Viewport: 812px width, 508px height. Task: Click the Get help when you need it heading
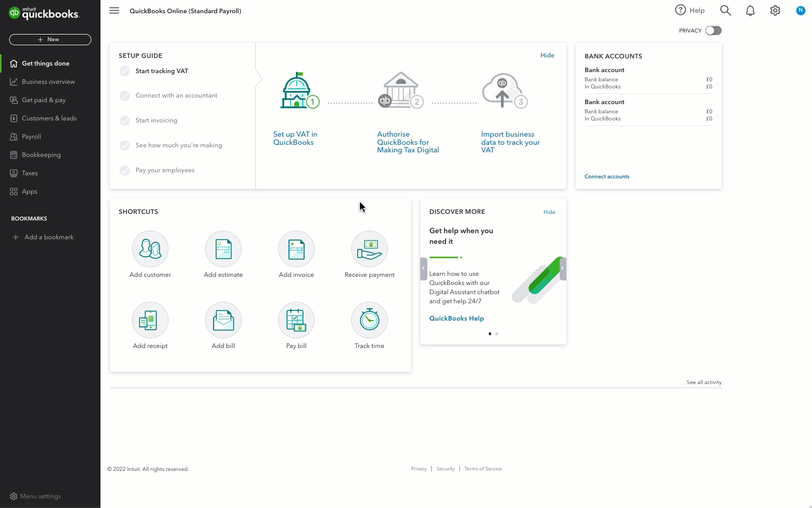pyautogui.click(x=461, y=236)
